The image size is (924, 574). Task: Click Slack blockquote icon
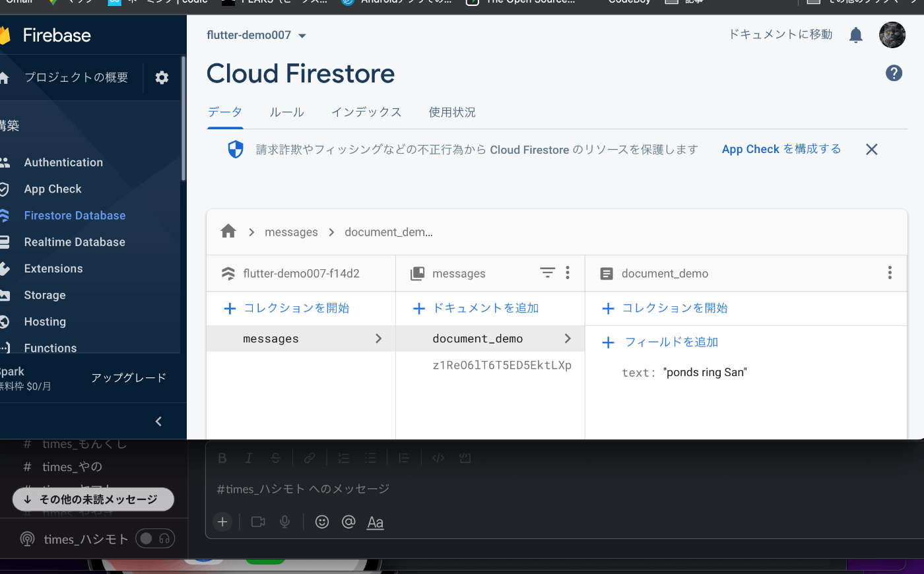404,458
